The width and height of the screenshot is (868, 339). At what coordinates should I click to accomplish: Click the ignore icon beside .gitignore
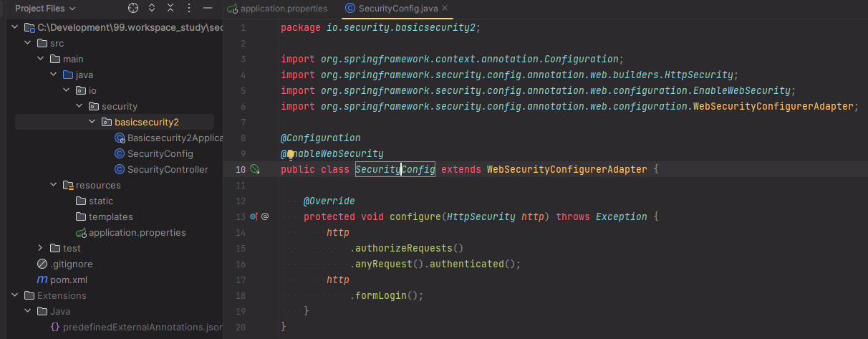42,264
